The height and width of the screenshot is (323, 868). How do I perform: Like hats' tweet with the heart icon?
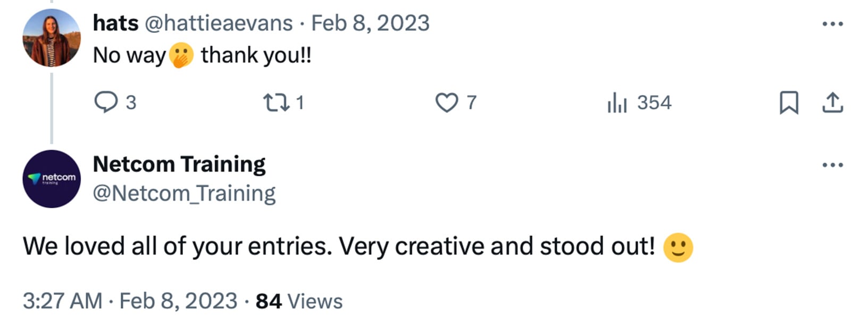click(446, 102)
